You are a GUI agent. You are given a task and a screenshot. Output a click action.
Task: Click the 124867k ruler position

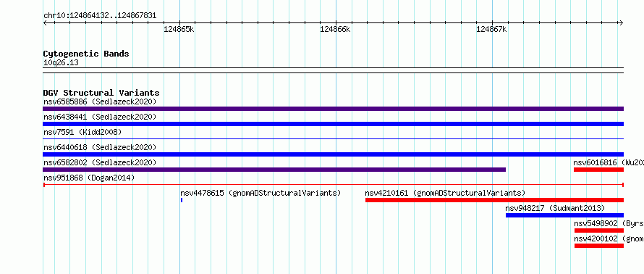[491, 29]
